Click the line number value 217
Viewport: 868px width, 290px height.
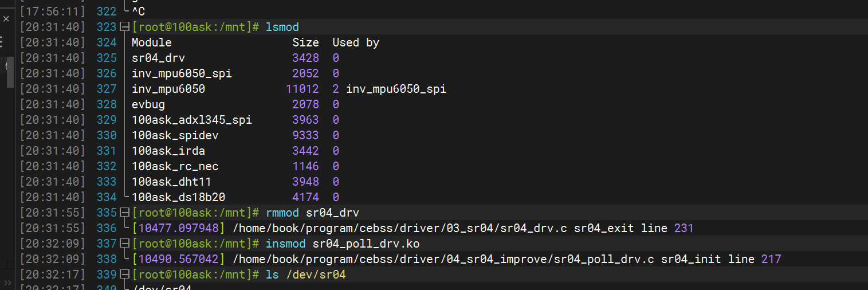[x=771, y=259]
